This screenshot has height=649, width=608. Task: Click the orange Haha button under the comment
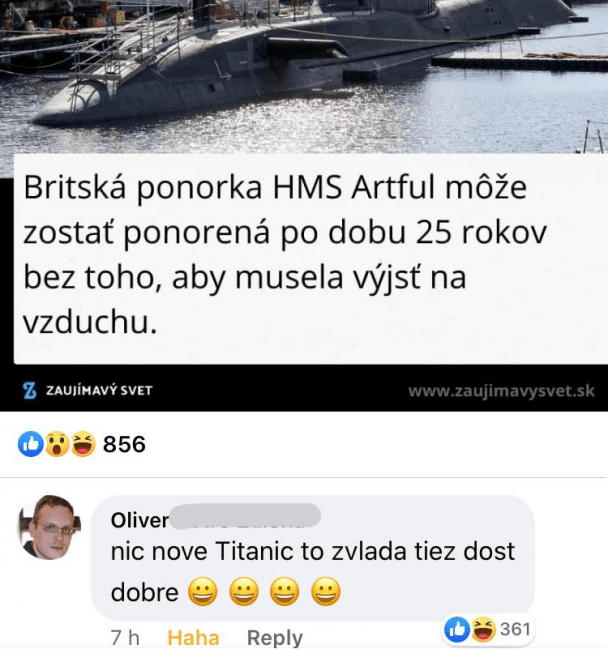(193, 638)
